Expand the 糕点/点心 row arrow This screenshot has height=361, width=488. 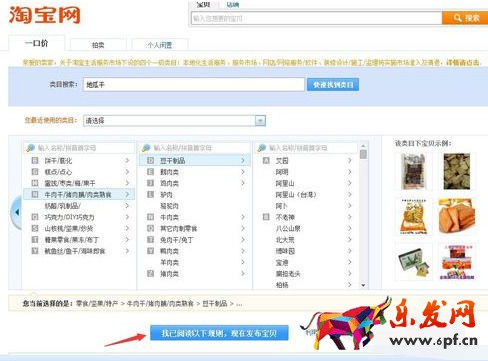tap(127, 172)
